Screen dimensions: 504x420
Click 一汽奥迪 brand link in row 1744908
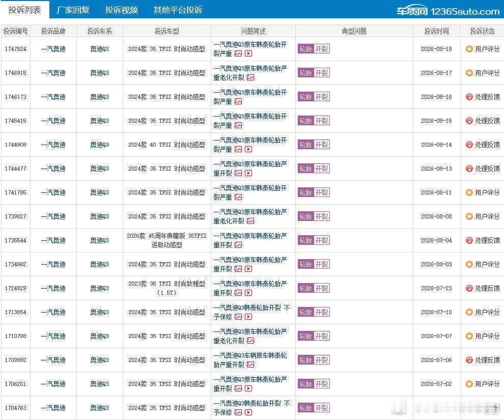(53, 145)
